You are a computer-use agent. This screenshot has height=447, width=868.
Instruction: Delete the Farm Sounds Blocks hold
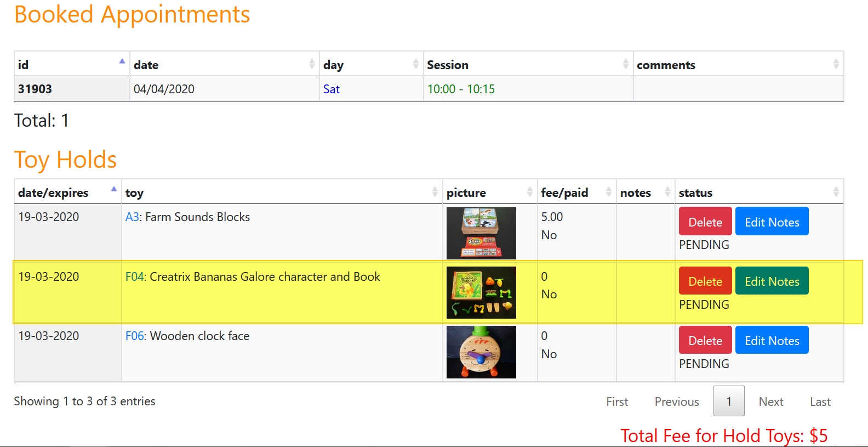point(705,222)
